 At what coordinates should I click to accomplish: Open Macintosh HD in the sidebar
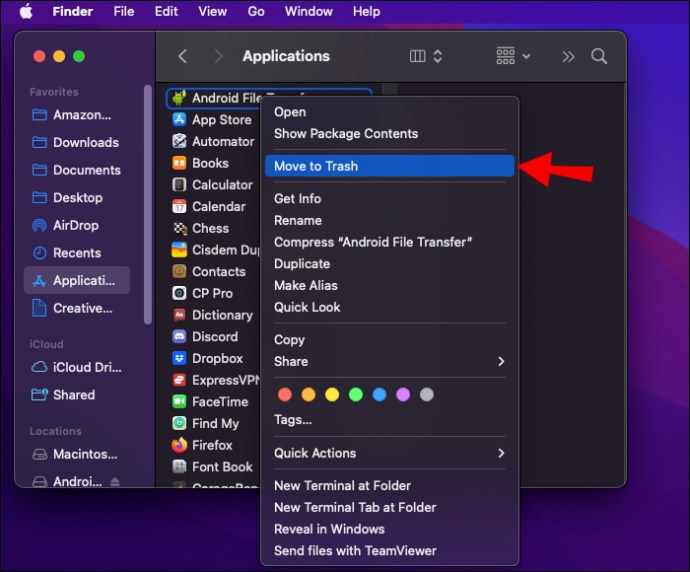tap(77, 454)
